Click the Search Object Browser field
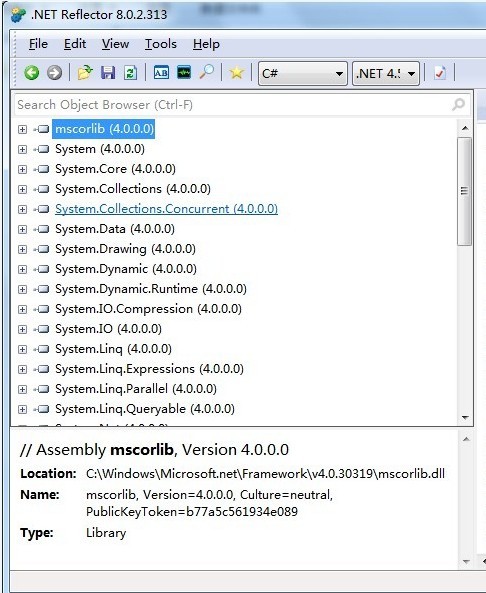This screenshot has width=486, height=593. tap(242, 104)
